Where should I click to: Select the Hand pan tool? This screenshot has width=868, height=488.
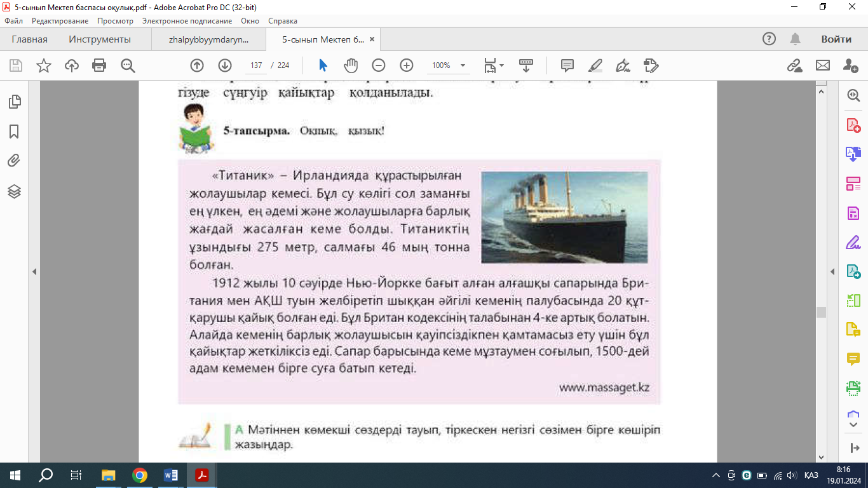(x=351, y=65)
